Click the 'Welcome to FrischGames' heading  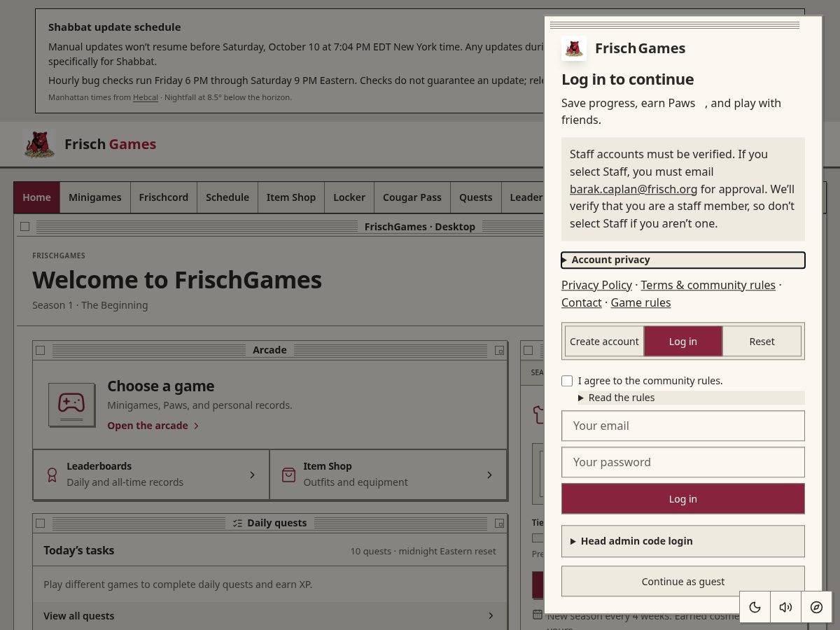point(177,280)
